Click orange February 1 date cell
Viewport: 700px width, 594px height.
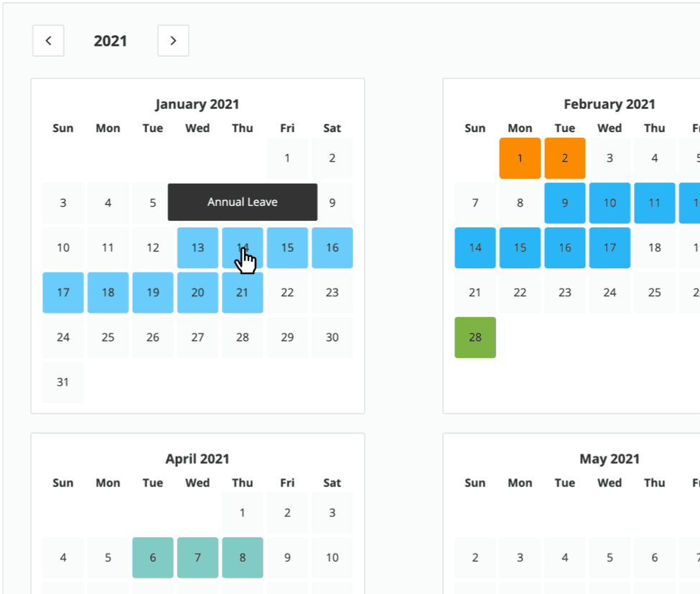pyautogui.click(x=520, y=159)
